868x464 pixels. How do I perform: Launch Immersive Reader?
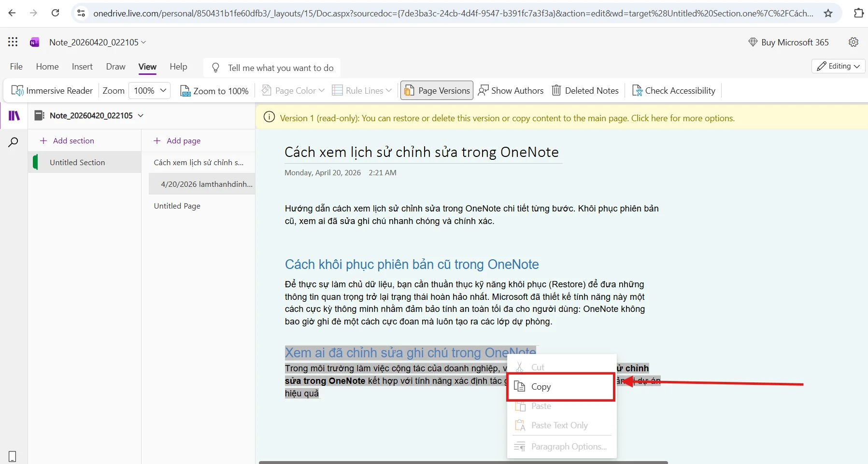click(52, 90)
